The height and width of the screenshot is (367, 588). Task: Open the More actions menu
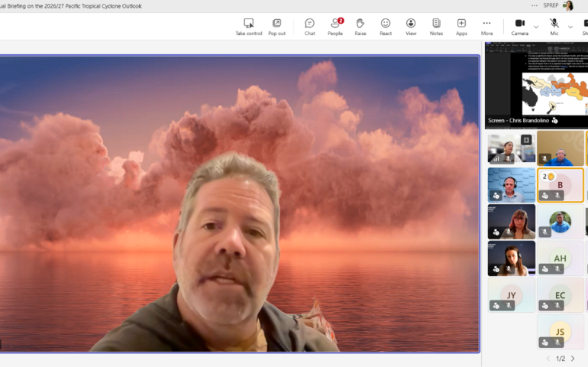click(x=486, y=27)
